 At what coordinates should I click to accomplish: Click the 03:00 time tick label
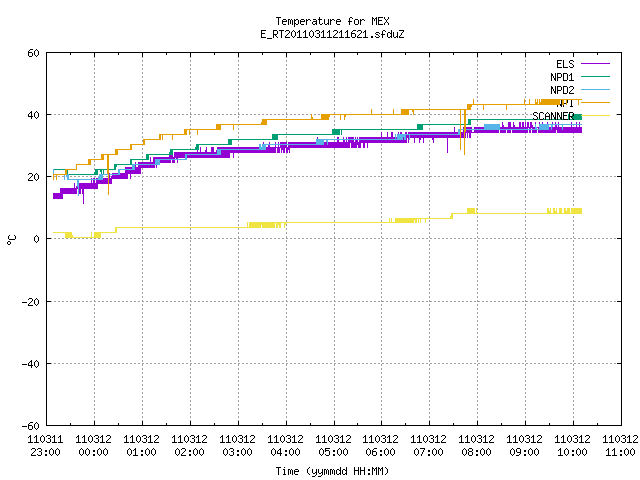(x=237, y=453)
